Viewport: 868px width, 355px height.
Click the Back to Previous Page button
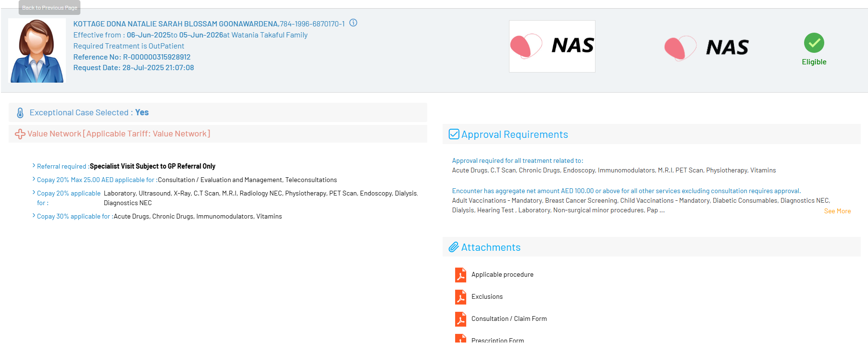coord(50,8)
